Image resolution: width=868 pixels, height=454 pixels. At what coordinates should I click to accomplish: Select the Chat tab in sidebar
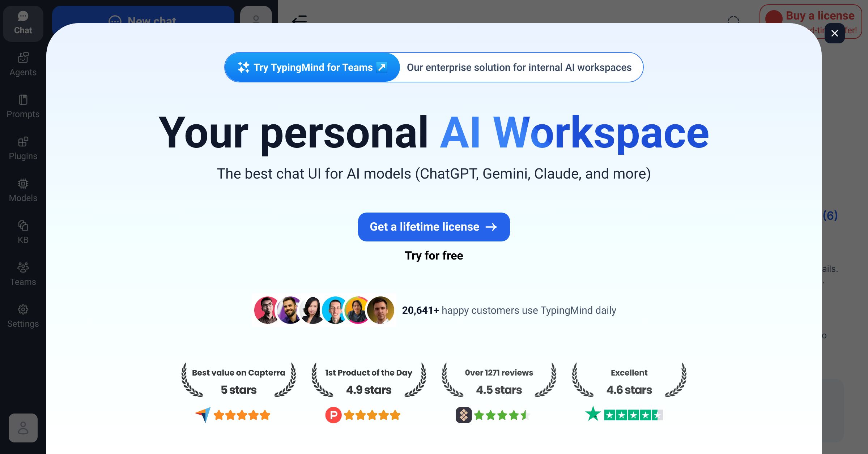click(x=23, y=23)
